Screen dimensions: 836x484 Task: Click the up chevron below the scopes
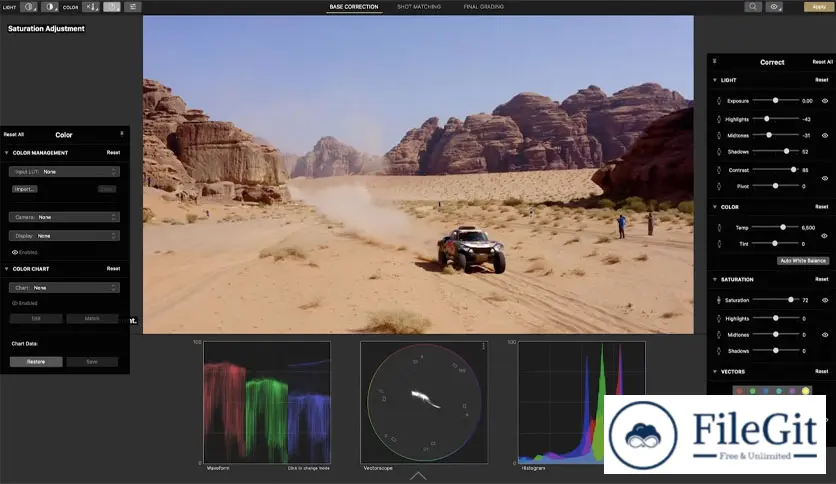418,475
